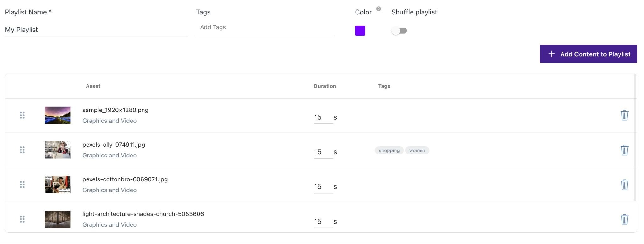Click drag handle of light-architecture church row
This screenshot has width=644, height=244.
(x=22, y=219)
